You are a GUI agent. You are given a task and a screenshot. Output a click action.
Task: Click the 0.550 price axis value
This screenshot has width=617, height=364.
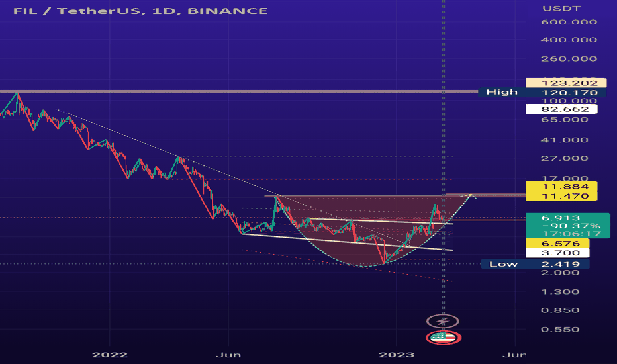(560, 329)
